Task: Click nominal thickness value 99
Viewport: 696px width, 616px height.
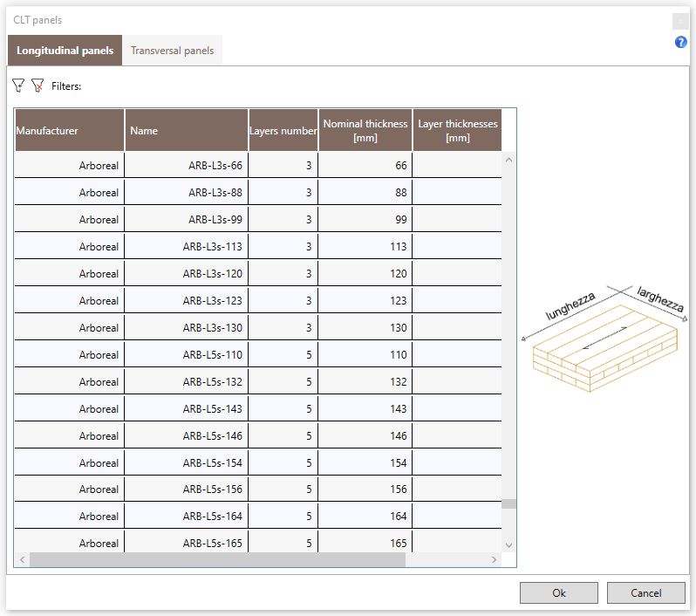Action: (x=401, y=220)
